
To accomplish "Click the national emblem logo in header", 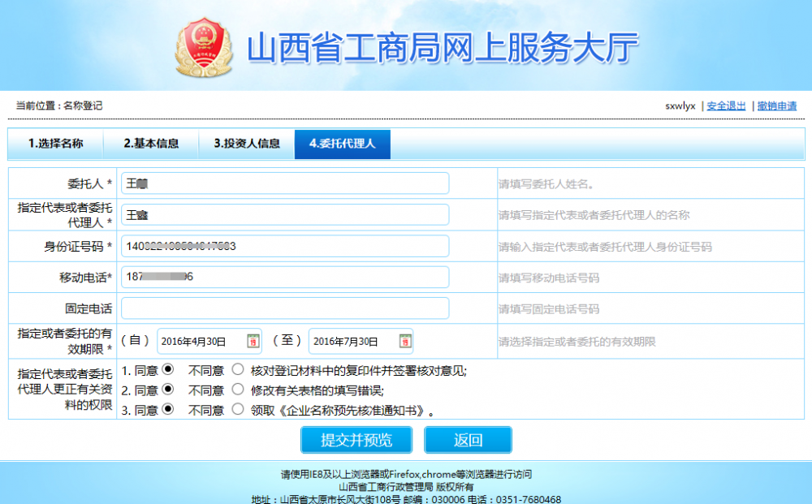I will [x=204, y=46].
